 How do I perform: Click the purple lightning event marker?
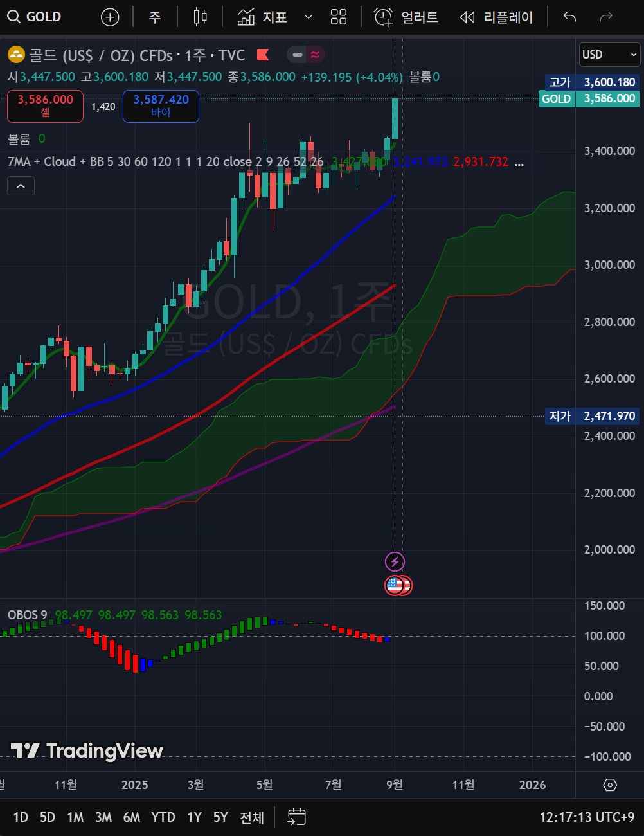point(395,561)
